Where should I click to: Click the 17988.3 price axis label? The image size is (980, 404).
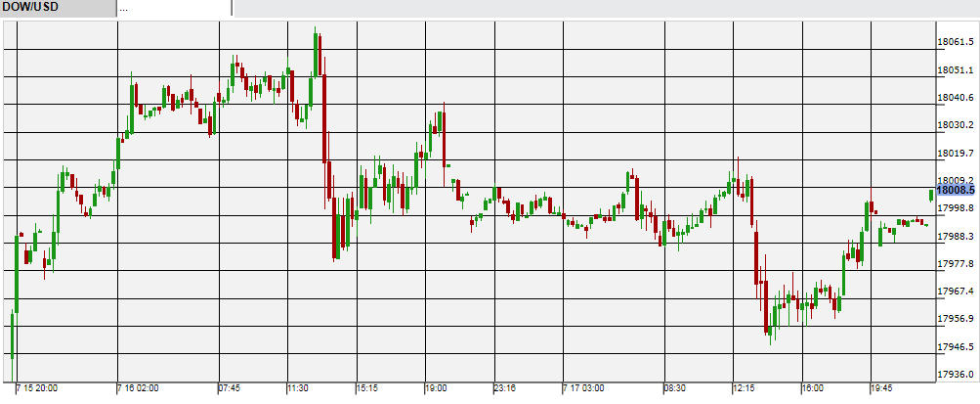click(x=956, y=237)
